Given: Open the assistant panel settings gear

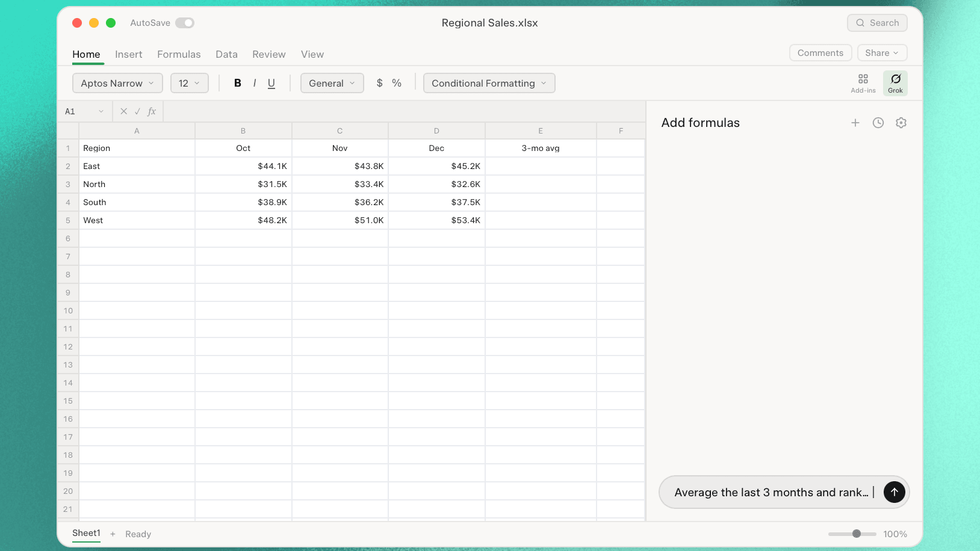Looking at the screenshot, I should pos(901,123).
